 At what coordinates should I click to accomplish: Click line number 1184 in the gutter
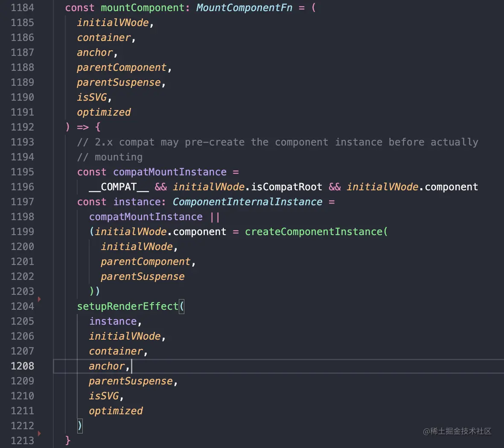[x=23, y=8]
